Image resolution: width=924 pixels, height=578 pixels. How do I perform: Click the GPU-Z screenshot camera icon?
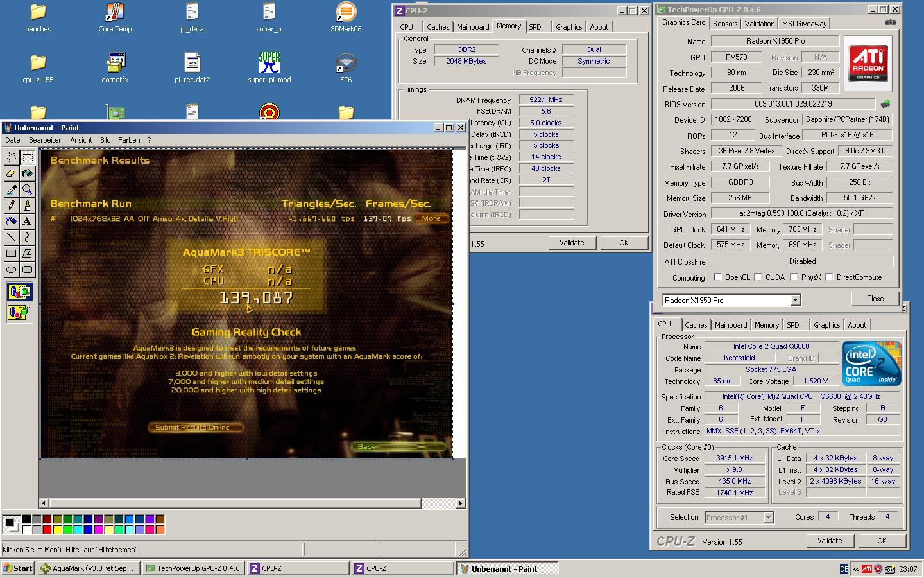[x=890, y=22]
